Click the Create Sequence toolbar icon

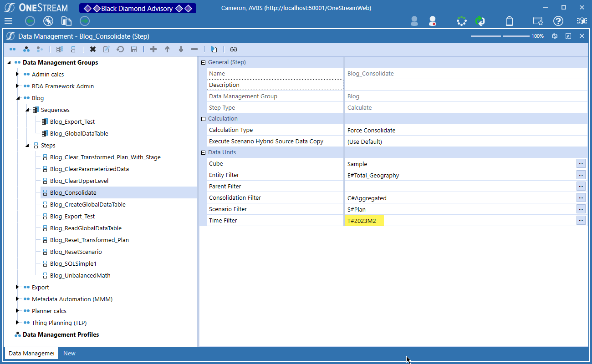coord(60,49)
